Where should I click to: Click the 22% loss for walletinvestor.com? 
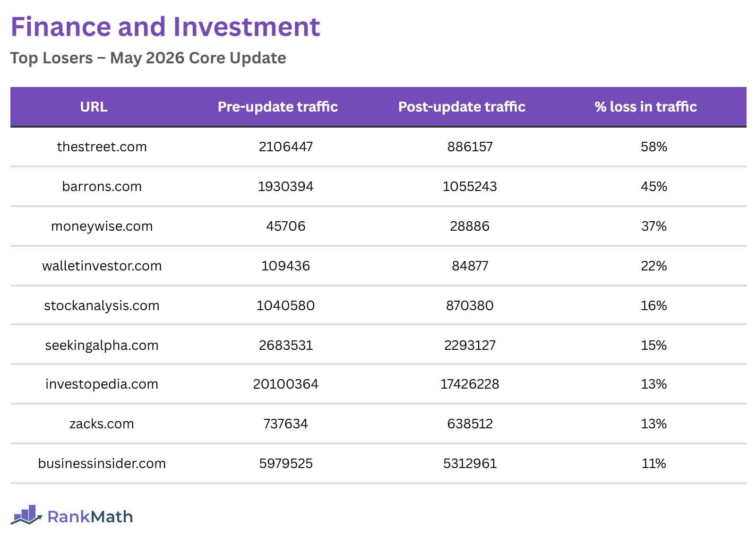click(654, 266)
